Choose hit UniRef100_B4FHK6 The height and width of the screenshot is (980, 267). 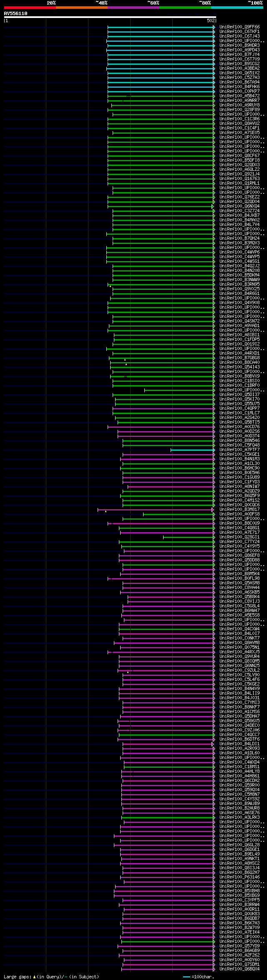pos(239,87)
